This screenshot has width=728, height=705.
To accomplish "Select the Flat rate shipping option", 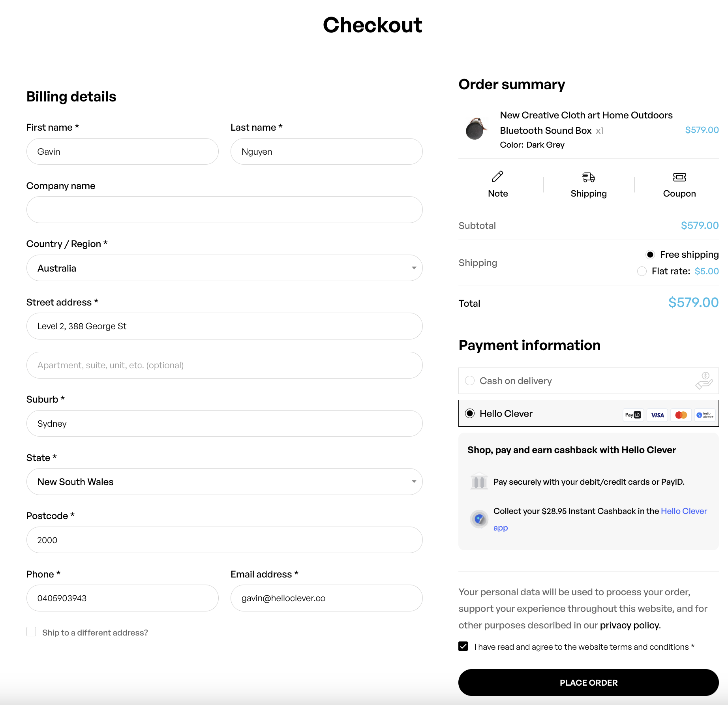I will tap(642, 271).
